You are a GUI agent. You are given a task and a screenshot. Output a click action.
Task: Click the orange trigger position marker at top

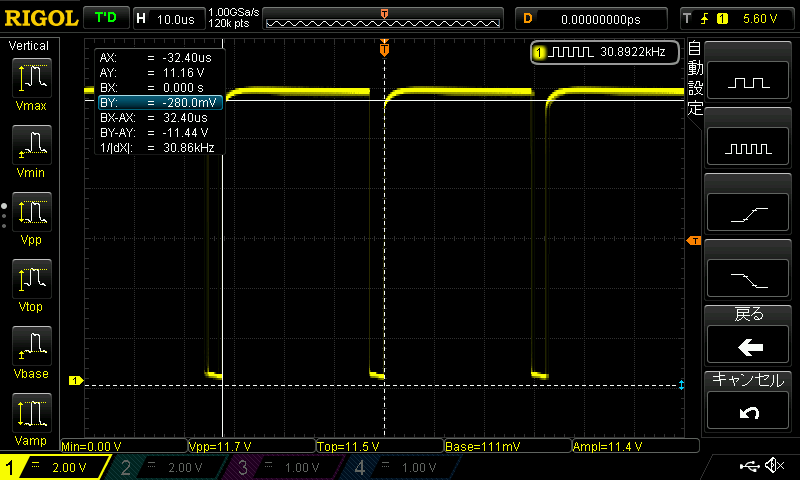pos(384,49)
